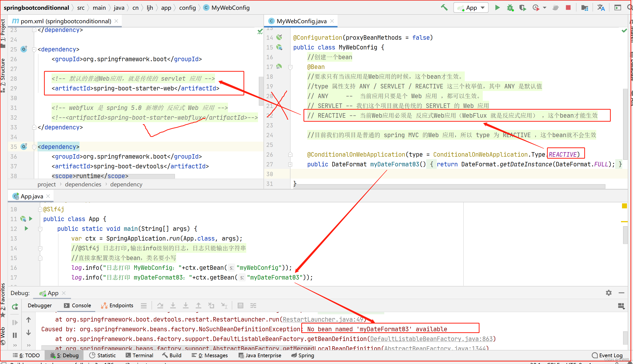The image size is (633, 364).
Task: Open DefaultListableBeanFactory.java:863 link
Action: (431, 339)
